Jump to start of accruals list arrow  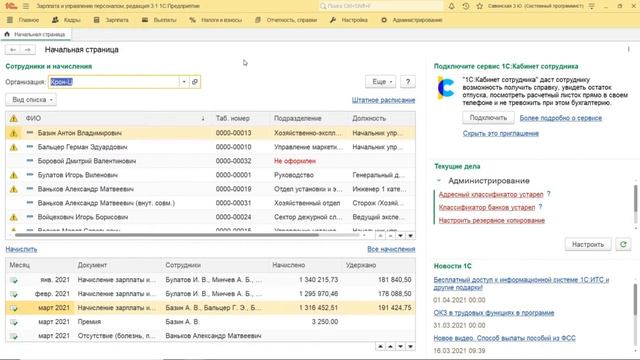point(380,346)
